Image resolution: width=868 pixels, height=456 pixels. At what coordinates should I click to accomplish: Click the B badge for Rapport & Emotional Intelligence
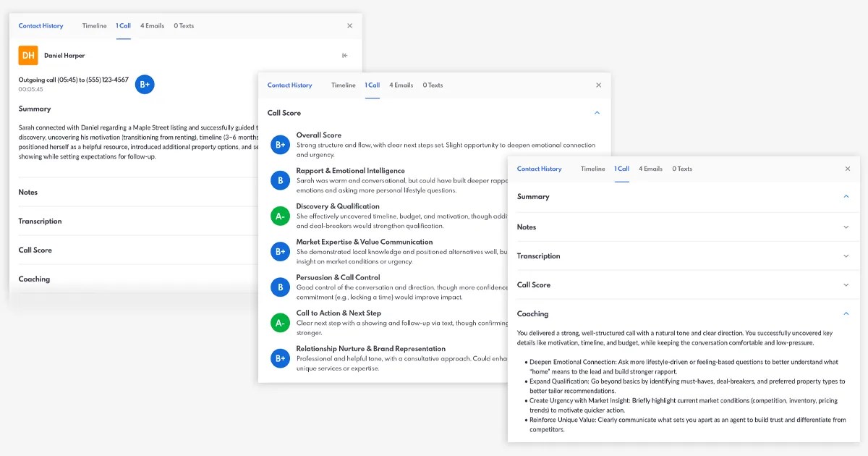tap(280, 180)
